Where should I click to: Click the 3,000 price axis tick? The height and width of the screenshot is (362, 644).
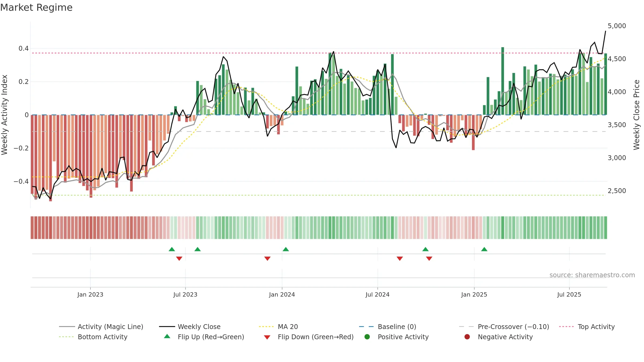point(617,158)
